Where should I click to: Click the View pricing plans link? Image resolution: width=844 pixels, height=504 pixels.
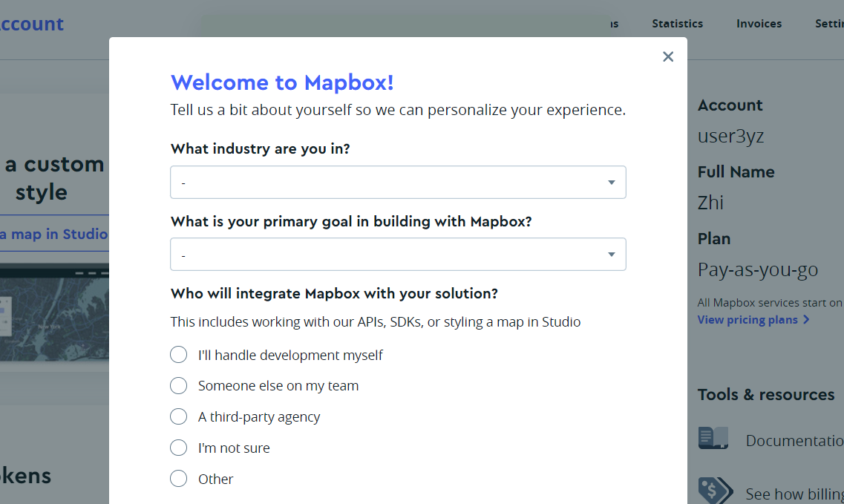click(x=748, y=320)
